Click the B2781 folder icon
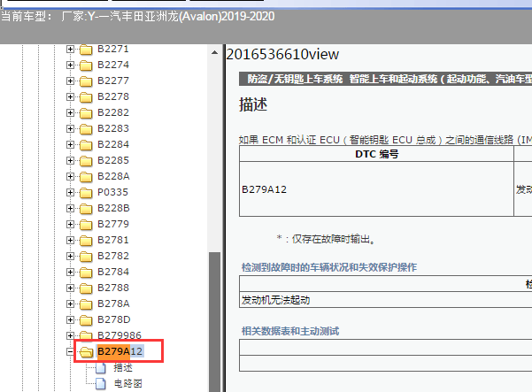The width and height of the screenshot is (532, 392). (86, 241)
